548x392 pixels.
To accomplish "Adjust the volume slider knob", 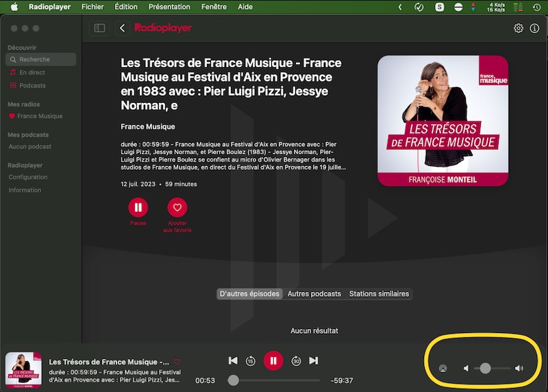I will click(485, 369).
